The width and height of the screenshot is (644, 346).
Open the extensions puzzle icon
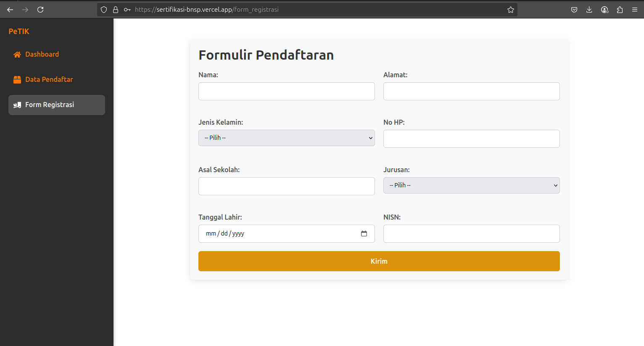620,10
